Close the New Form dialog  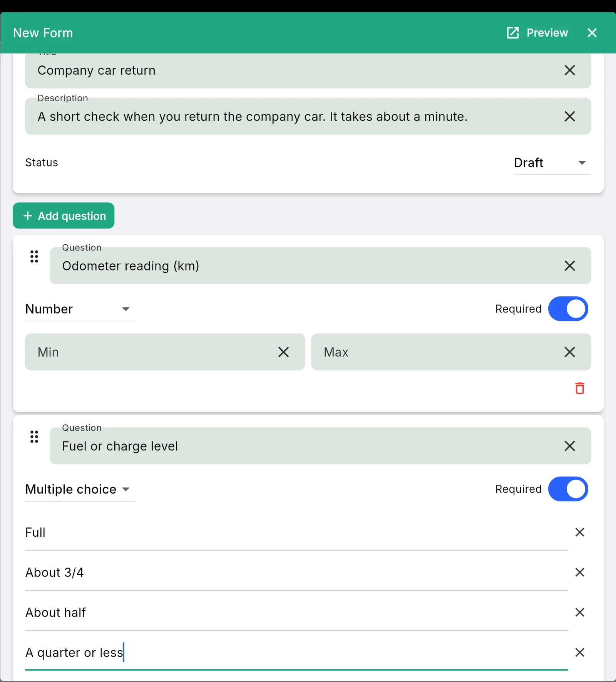[592, 33]
